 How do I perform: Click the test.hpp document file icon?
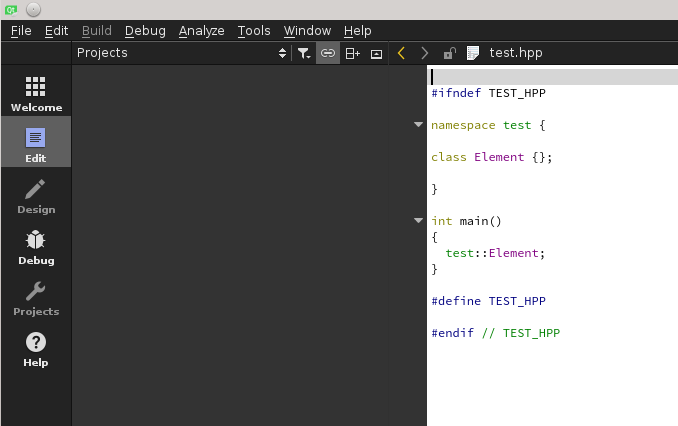click(473, 53)
